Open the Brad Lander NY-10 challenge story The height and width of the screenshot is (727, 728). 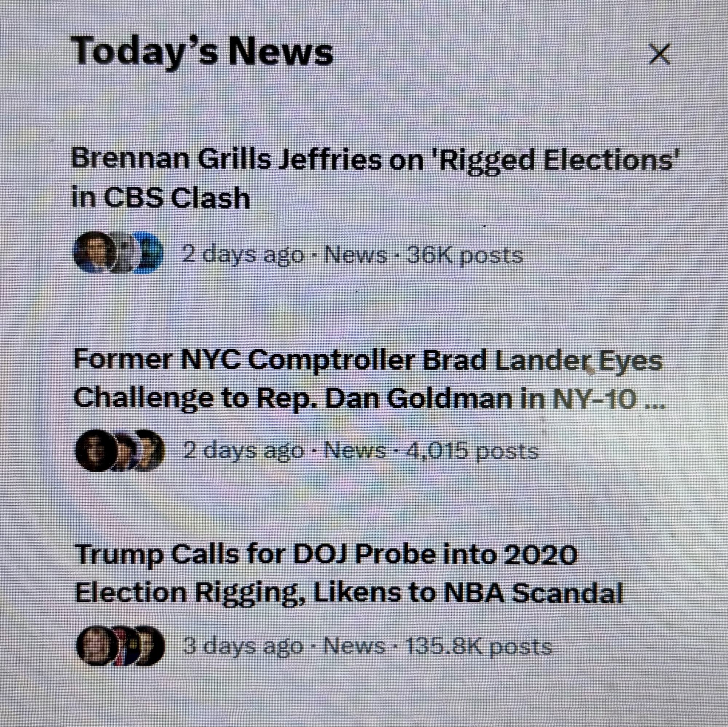pos(367,379)
